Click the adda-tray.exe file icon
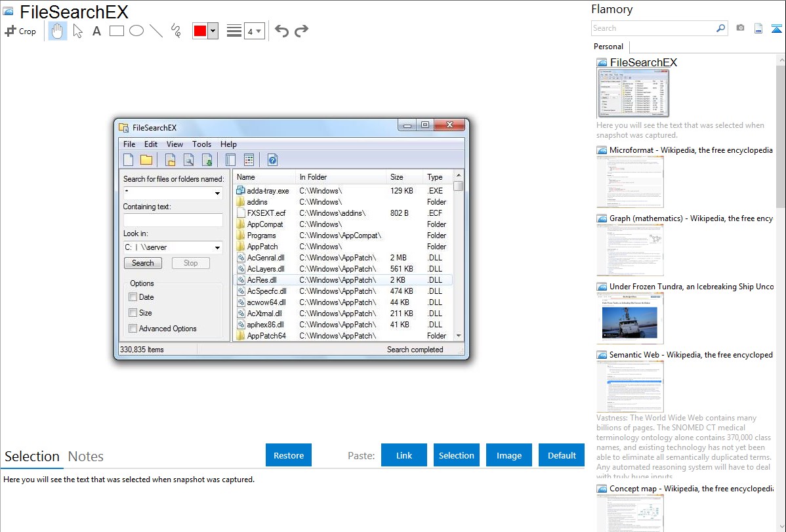Screen dimensions: 786x532 point(241,190)
